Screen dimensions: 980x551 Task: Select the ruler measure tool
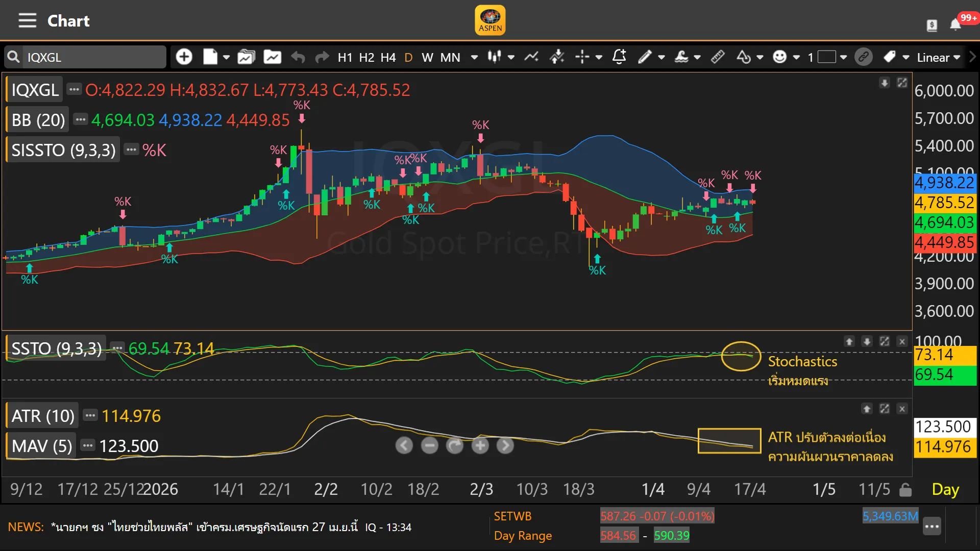(x=718, y=57)
